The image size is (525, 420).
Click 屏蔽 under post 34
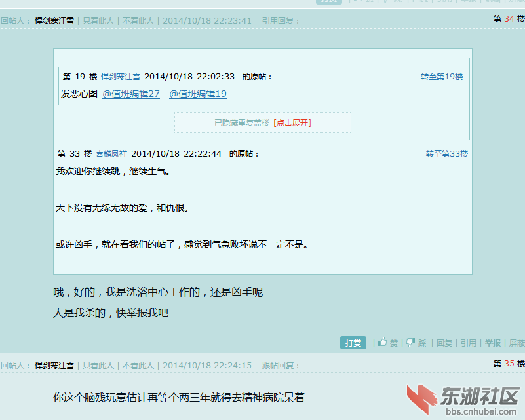point(516,343)
